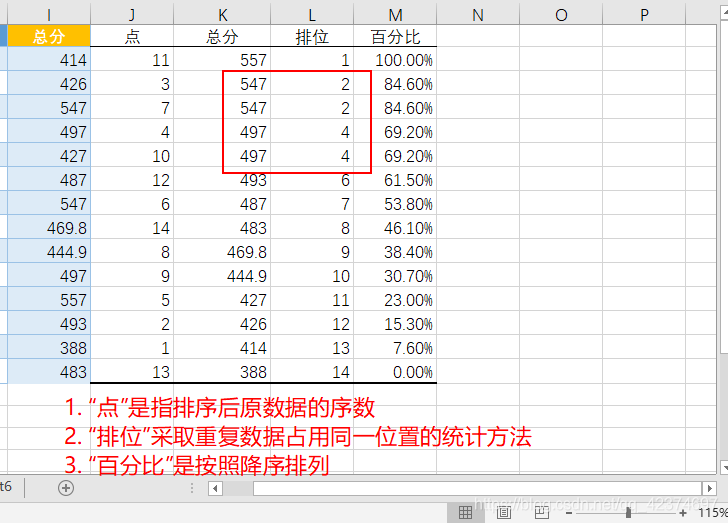Select the 46.10% cell

tap(395, 228)
